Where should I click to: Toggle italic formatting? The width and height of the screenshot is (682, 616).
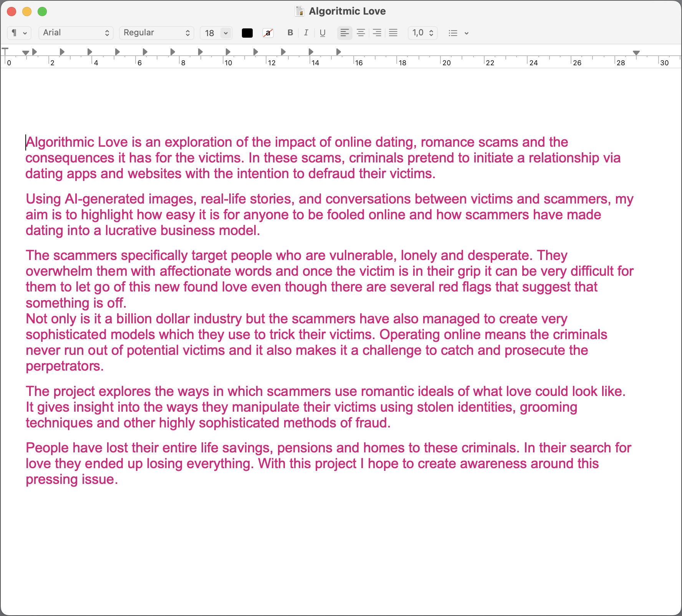point(306,33)
